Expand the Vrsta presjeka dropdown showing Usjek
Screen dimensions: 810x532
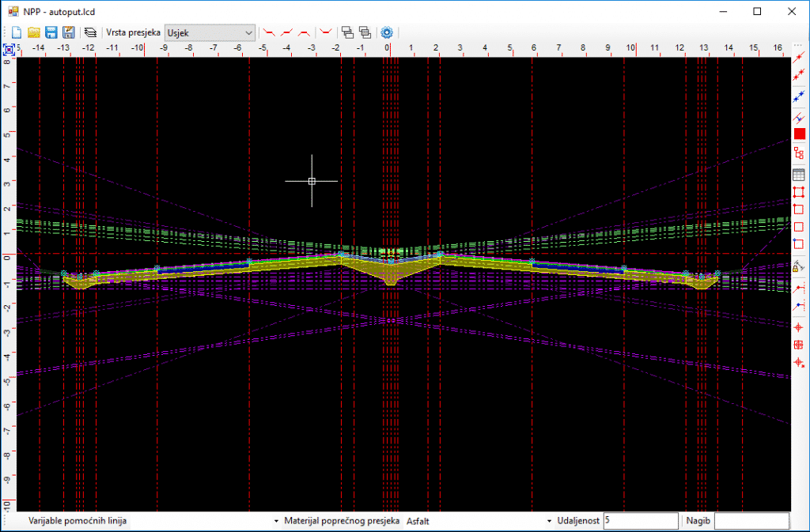click(x=249, y=32)
